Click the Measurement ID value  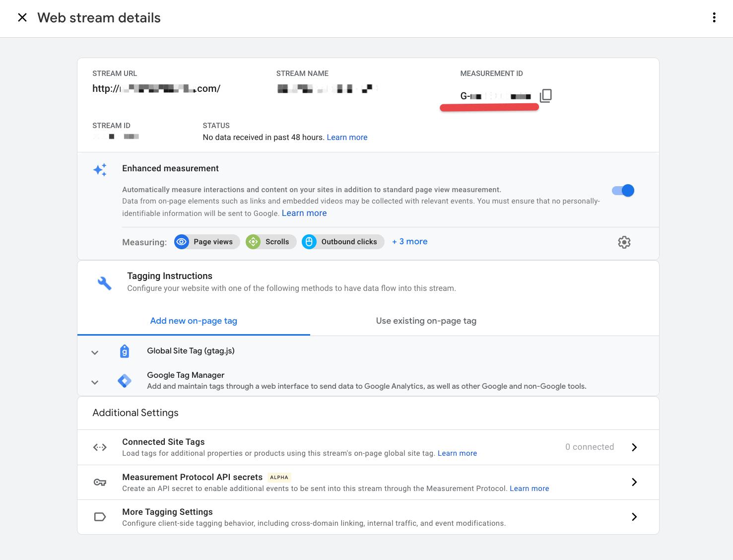[496, 96]
